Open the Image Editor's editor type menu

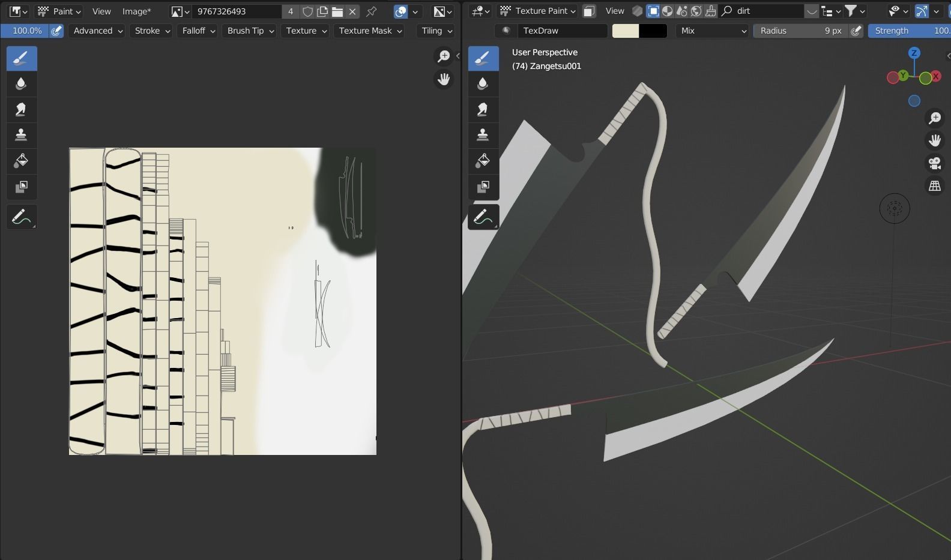19,11
